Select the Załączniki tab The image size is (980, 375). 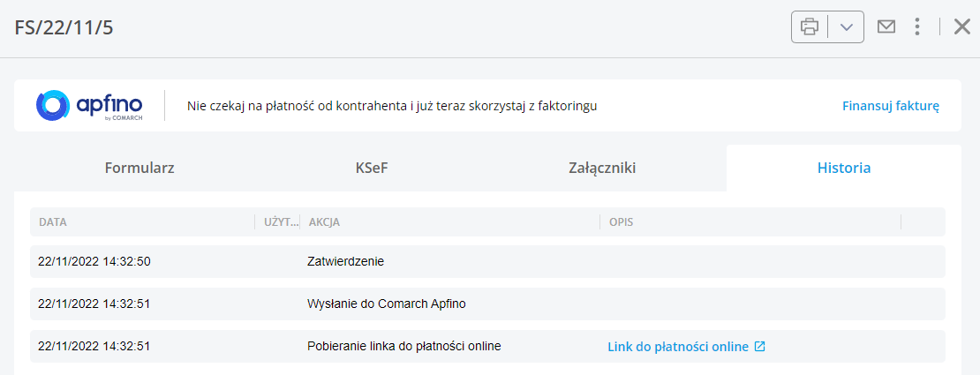click(x=602, y=169)
